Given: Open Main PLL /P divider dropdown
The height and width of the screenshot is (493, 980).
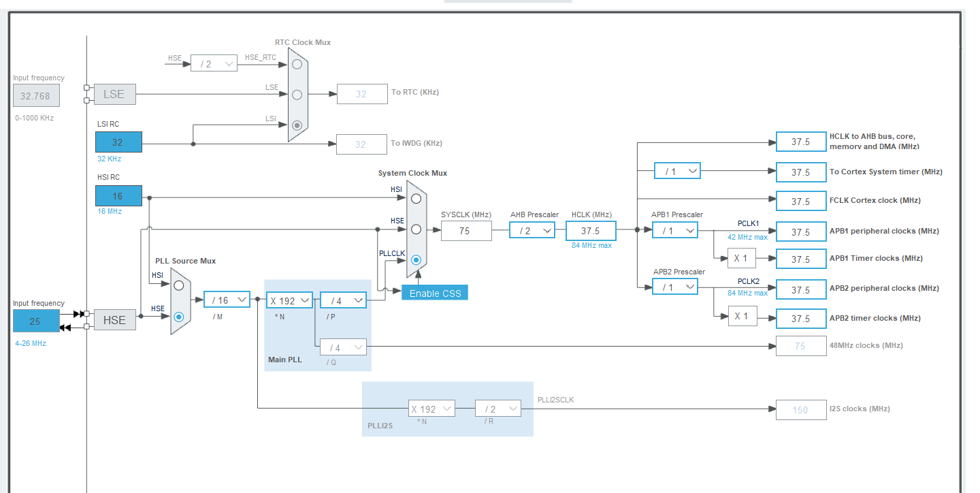Looking at the screenshot, I should 344,300.
